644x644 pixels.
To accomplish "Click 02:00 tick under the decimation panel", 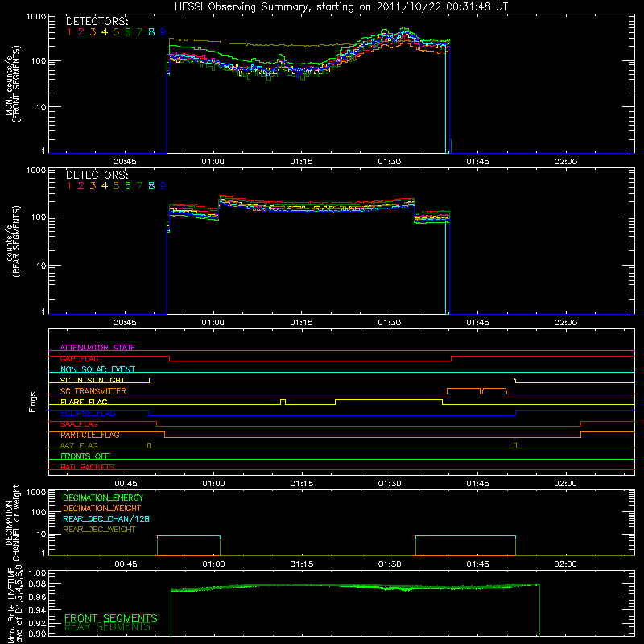I will 566,564.
